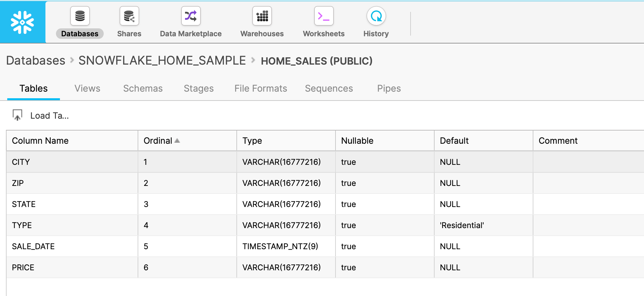Click the Load Ta... button label
Screen dimensions: 644x296
click(49, 116)
